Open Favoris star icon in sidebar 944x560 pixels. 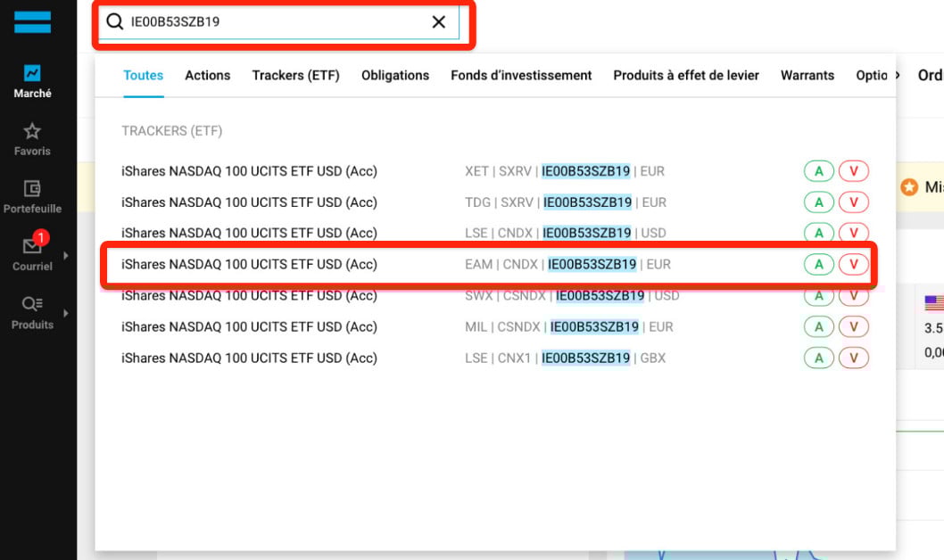click(x=32, y=132)
